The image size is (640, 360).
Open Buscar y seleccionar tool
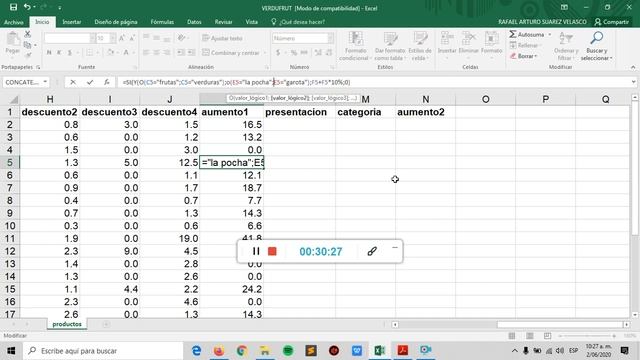[x=596, y=46]
